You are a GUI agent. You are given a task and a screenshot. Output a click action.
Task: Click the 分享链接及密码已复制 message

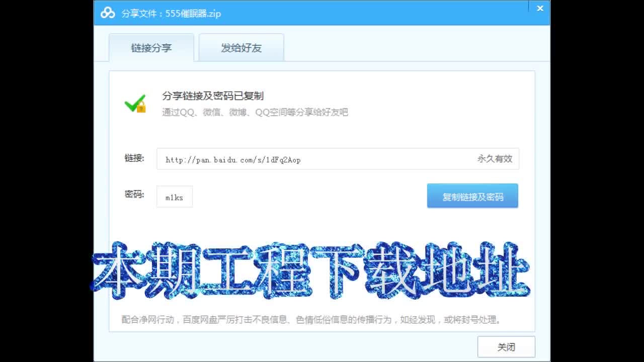(x=213, y=96)
